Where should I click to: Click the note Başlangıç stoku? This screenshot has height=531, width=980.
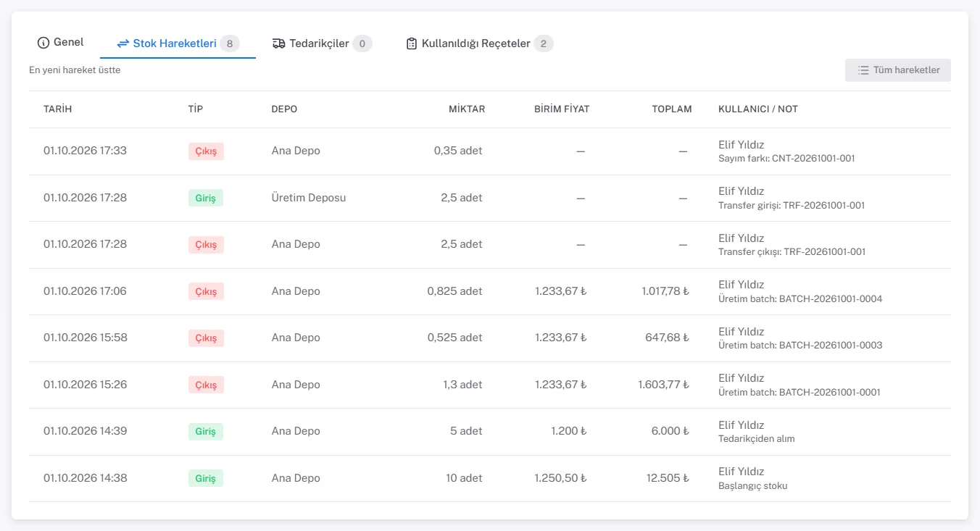[x=752, y=486]
